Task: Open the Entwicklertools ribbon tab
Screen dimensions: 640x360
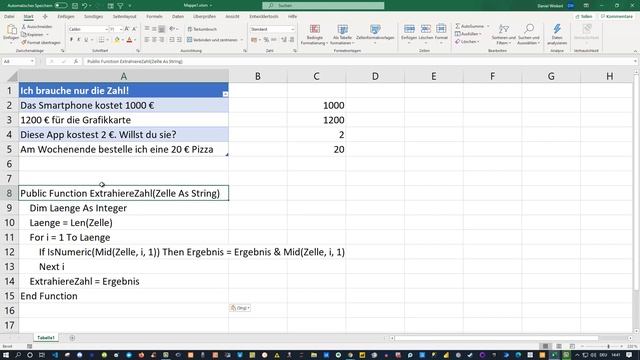Action: [264, 16]
